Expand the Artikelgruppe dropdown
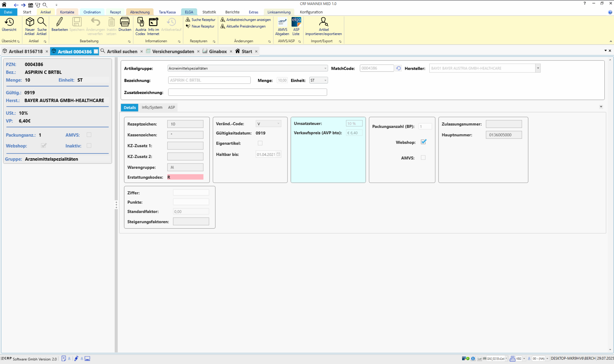The image size is (614, 364). click(325, 68)
